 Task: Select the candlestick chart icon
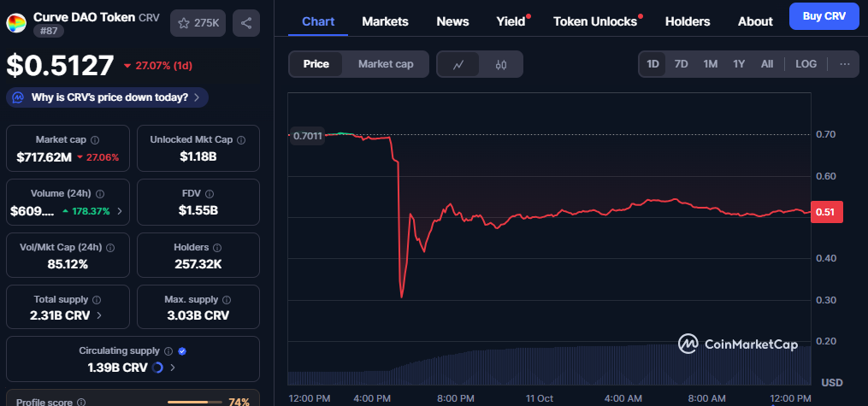click(x=501, y=64)
